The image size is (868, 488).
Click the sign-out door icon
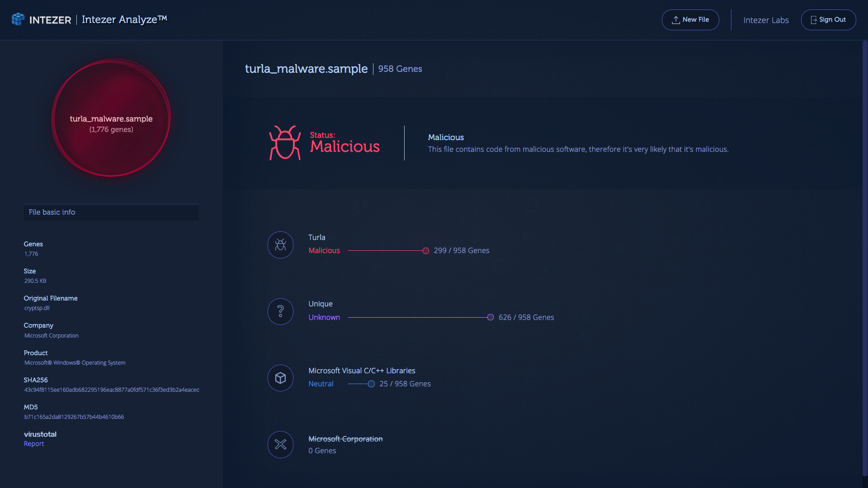814,20
